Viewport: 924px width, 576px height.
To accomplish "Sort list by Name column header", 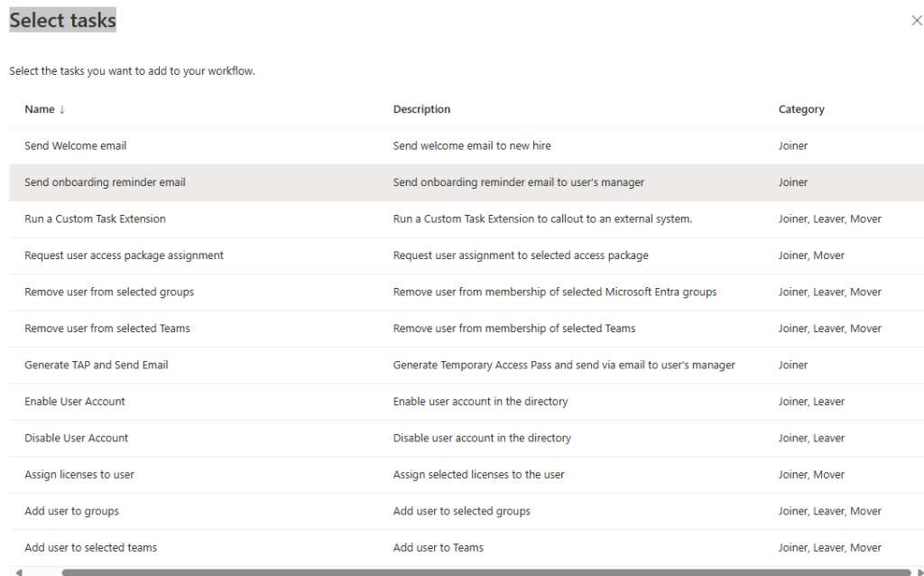I will tap(40, 109).
